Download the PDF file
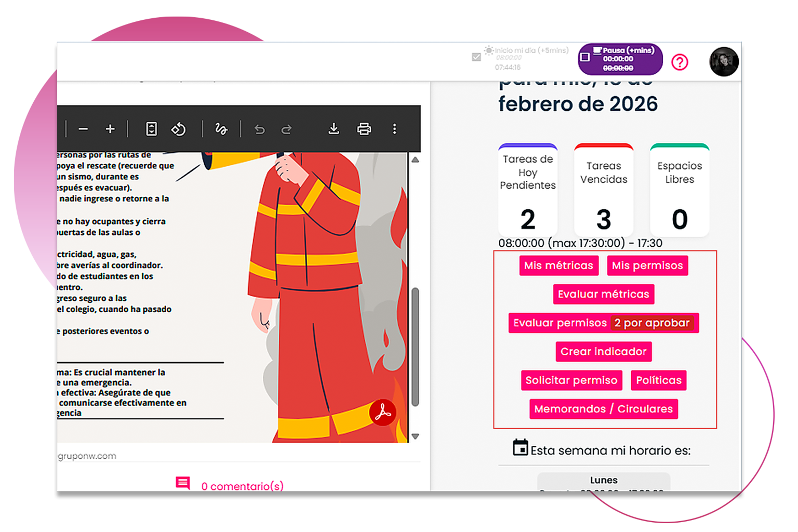This screenshot has width=798, height=532. pyautogui.click(x=333, y=129)
